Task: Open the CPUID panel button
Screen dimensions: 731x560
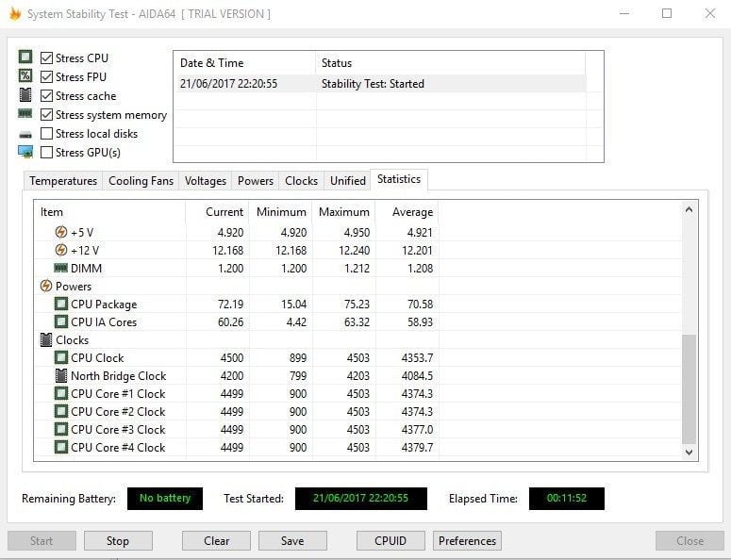Action: pyautogui.click(x=390, y=541)
